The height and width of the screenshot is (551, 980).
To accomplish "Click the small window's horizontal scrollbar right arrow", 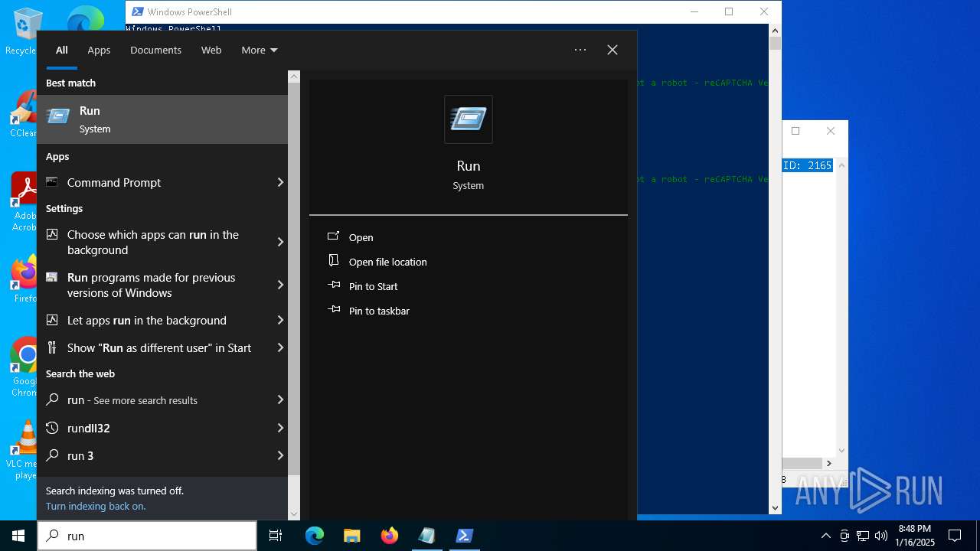I will pyautogui.click(x=828, y=463).
